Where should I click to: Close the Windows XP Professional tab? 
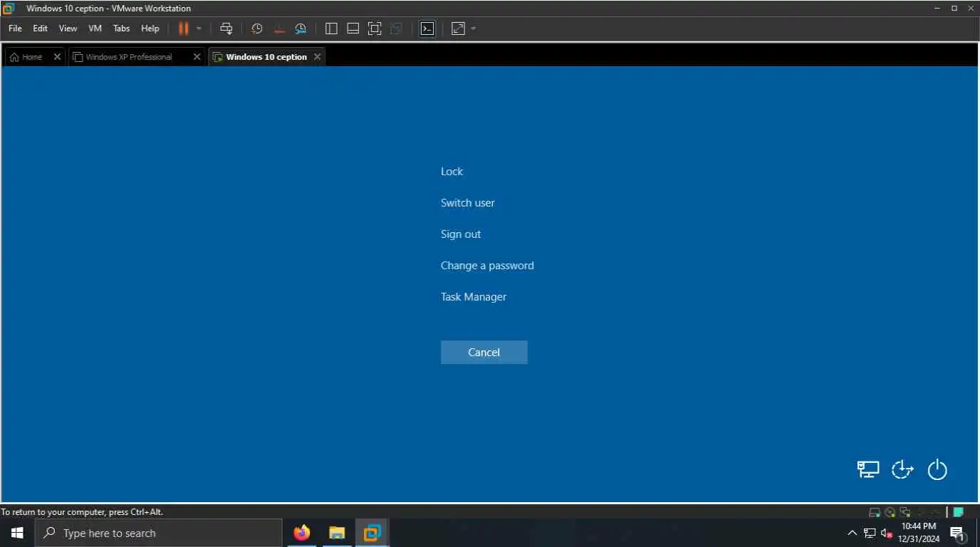197,57
